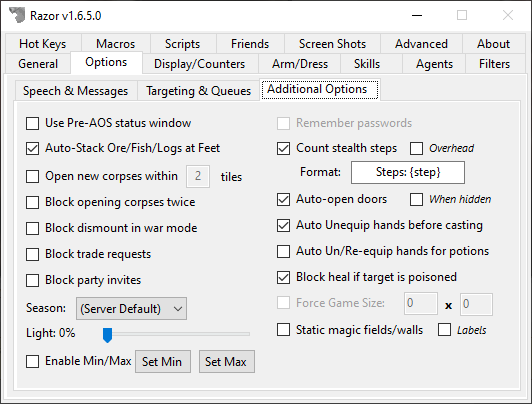Click the stealth steps Format text field

point(408,172)
